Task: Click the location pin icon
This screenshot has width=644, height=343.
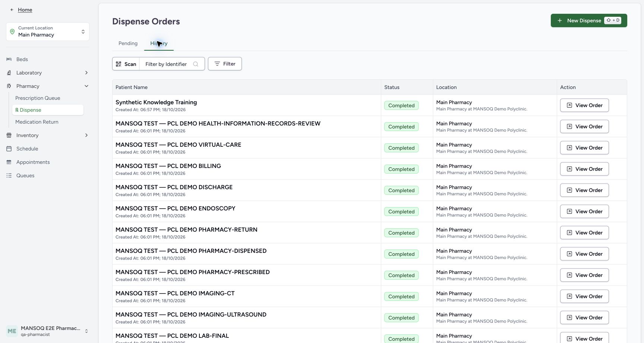Action: 12,32
